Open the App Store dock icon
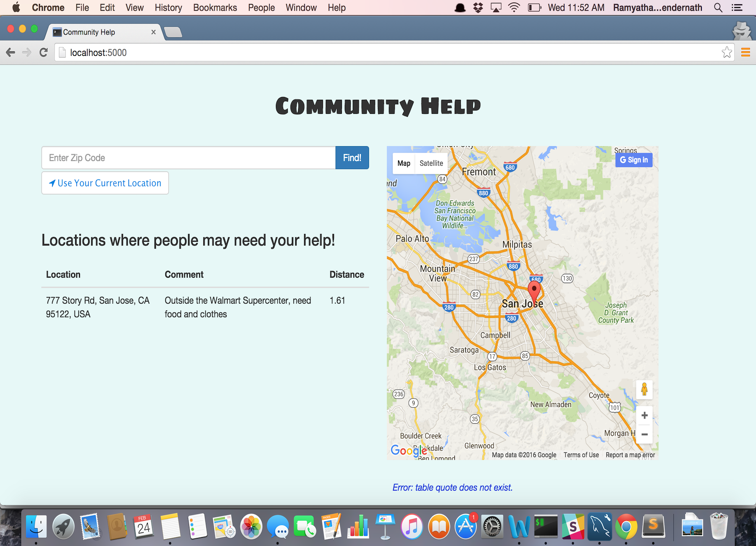756x546 pixels. coord(466,526)
